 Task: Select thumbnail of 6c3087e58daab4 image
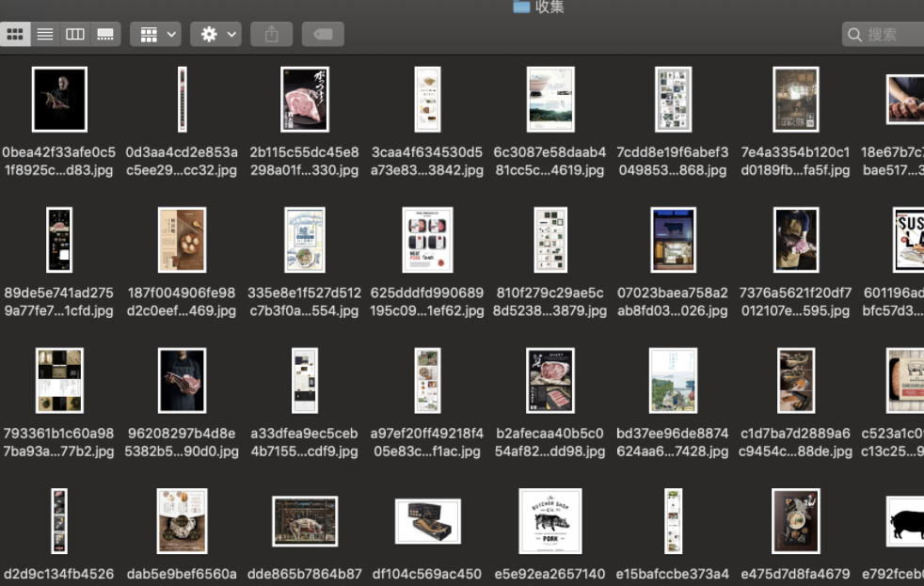pyautogui.click(x=550, y=99)
